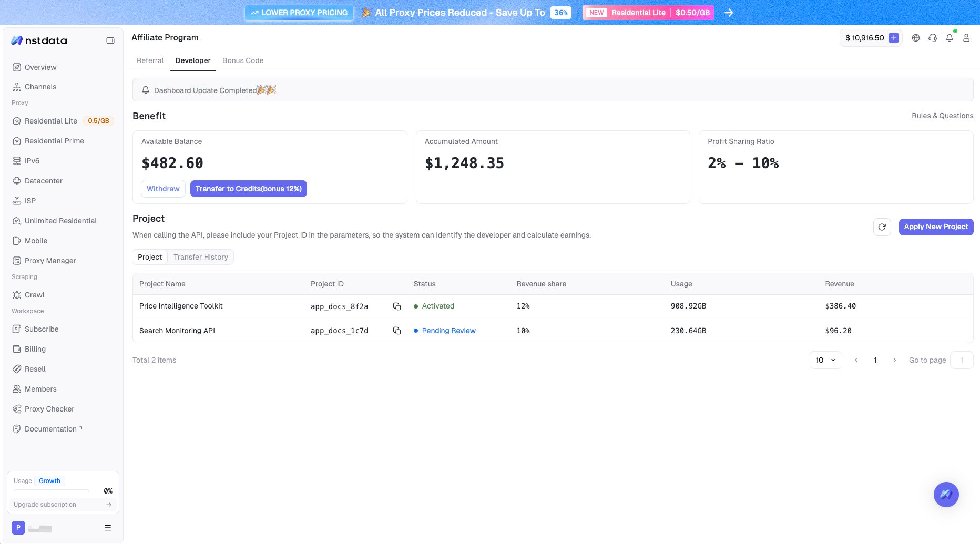
Task: Copy project ID app_docs_8f2a
Action: (397, 306)
